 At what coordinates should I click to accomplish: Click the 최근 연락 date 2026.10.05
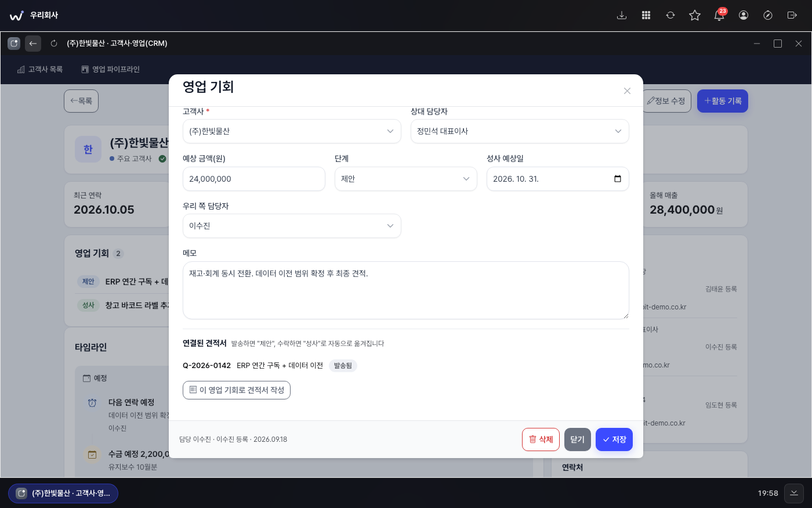pyautogui.click(x=104, y=210)
